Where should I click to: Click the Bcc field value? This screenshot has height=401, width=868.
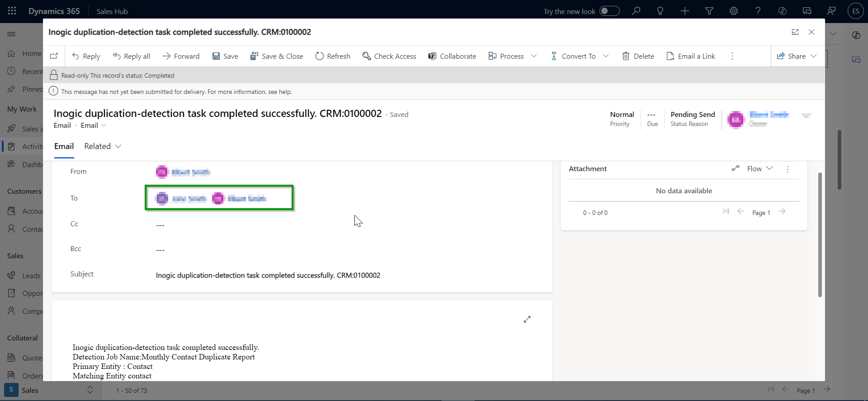pyautogui.click(x=160, y=250)
